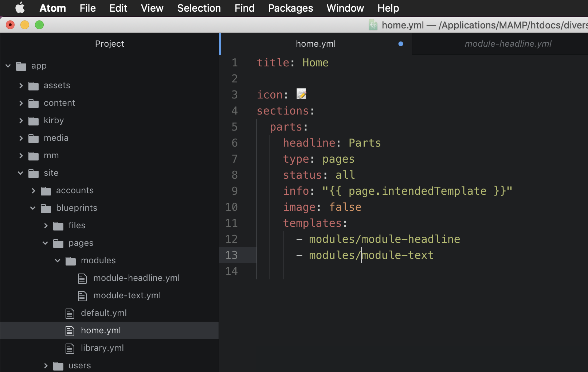Expand the files folder chevron
This screenshot has height=372, width=588.
[x=46, y=225]
